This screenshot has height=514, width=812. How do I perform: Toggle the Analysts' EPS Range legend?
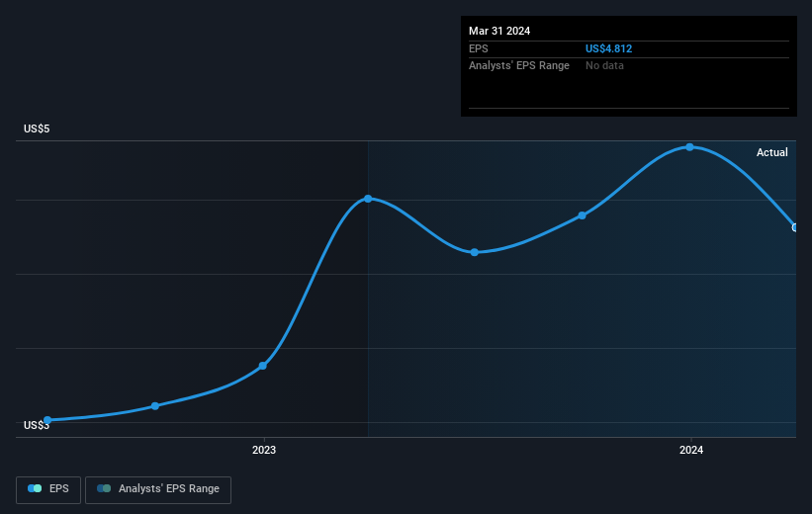(x=158, y=489)
